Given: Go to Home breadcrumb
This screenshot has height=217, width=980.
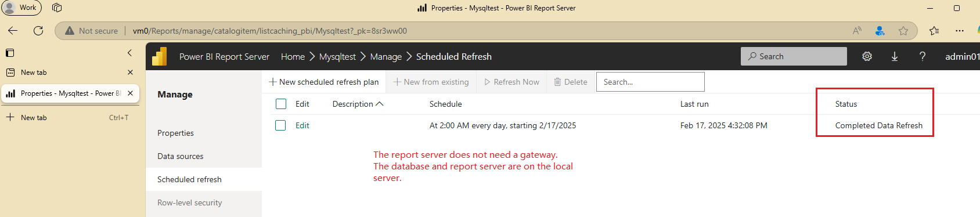Looking at the screenshot, I should (x=293, y=56).
